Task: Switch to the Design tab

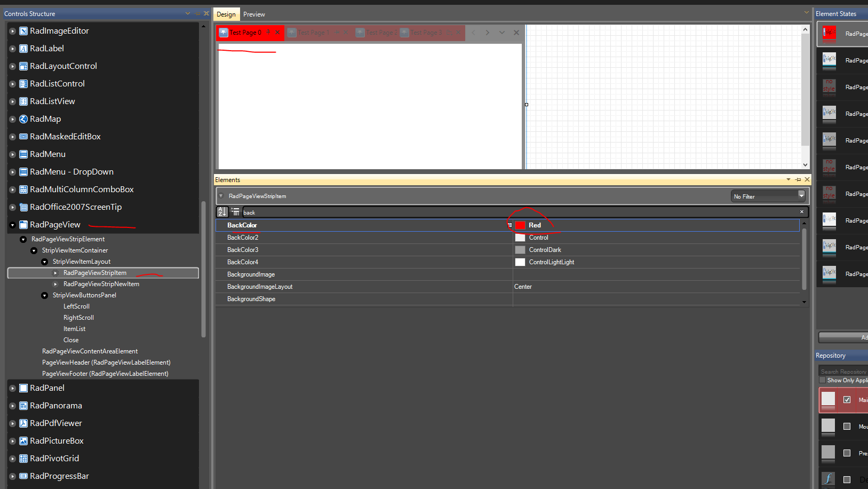Action: 226,14
